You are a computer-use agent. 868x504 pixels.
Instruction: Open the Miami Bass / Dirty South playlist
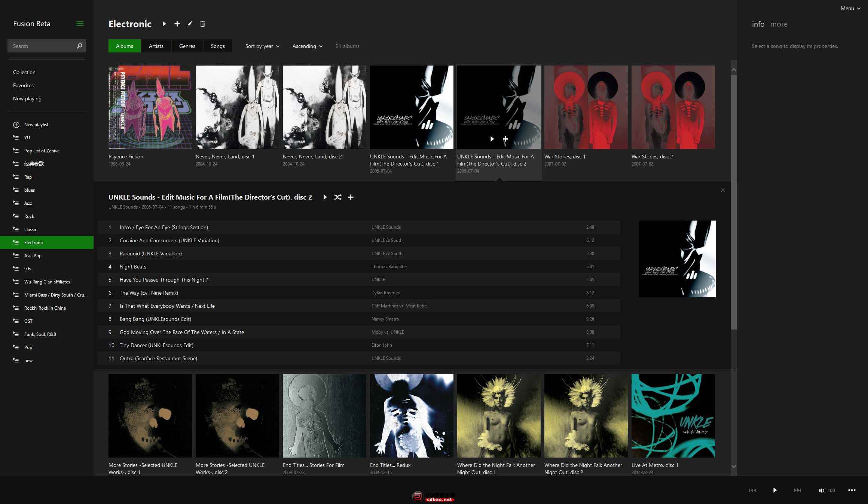click(x=47, y=295)
